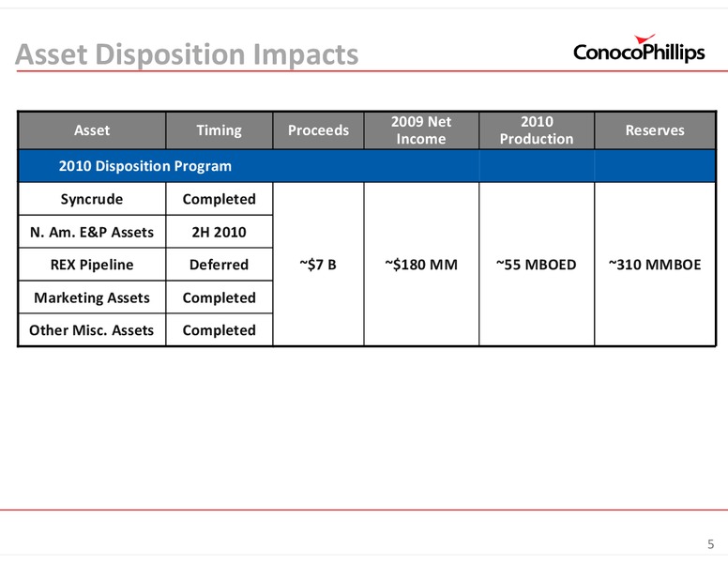Select the ~$180 MM net income value

421,265
